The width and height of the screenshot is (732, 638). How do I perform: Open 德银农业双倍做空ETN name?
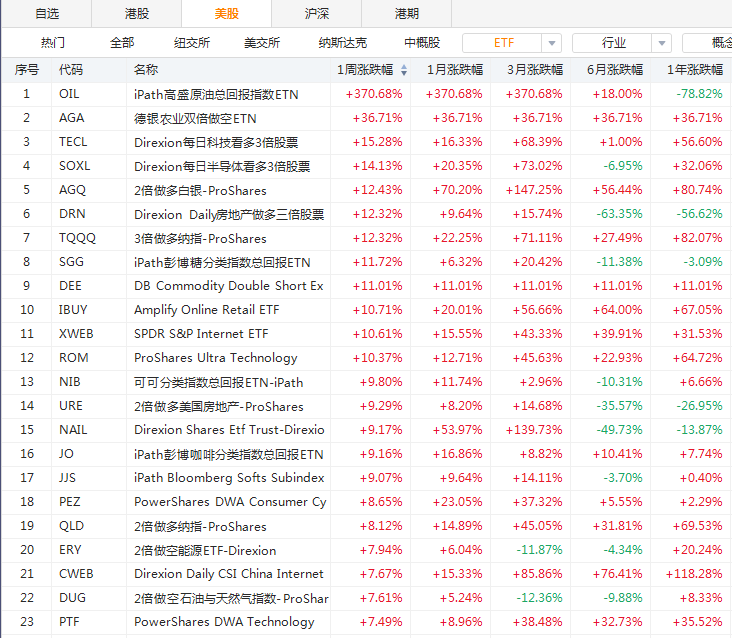click(x=195, y=119)
